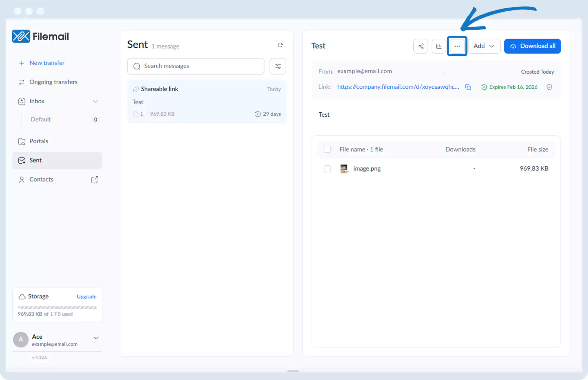This screenshot has height=380, width=588.
Task: Check the image.png file checkbox
Action: 327,169
